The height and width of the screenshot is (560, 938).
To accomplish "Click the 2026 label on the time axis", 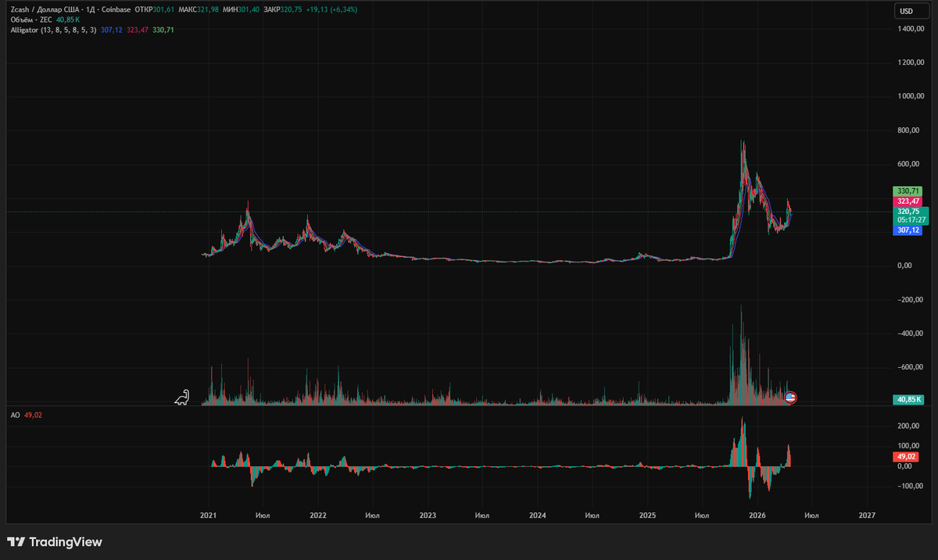I will coord(757,515).
